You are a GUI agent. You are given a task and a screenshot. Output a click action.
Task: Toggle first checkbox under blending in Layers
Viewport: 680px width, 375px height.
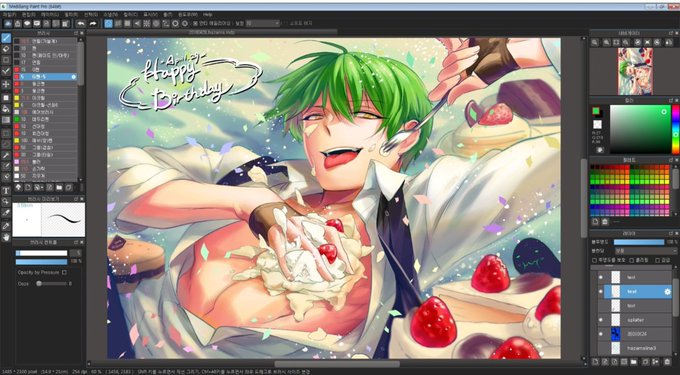coord(594,260)
